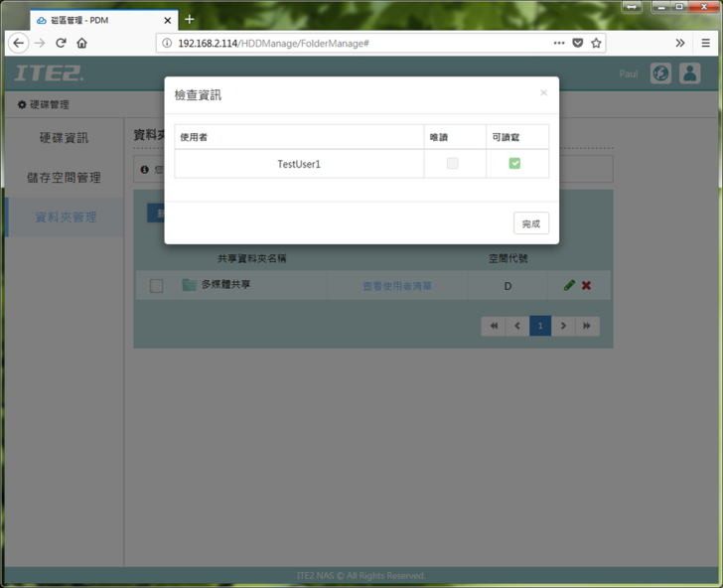Select page 1 in pagination
723x588 pixels.
click(540, 326)
